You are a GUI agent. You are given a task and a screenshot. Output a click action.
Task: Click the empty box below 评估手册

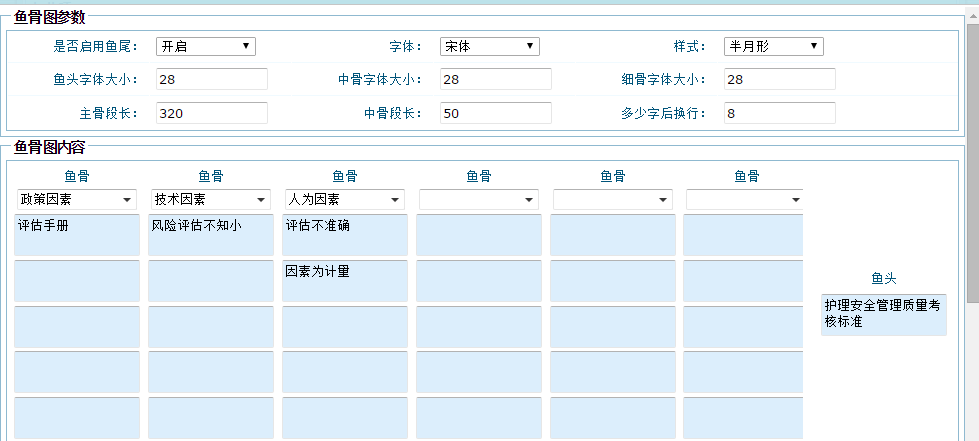pos(76,281)
